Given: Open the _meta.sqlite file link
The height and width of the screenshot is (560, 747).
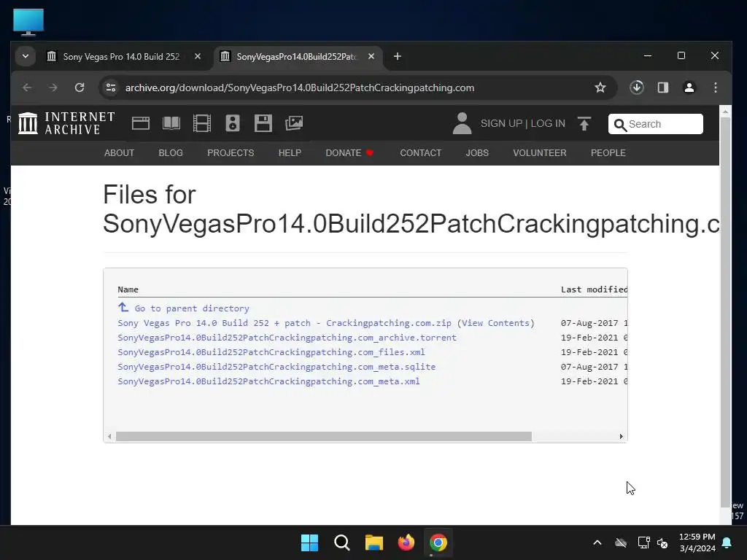Looking at the screenshot, I should click(276, 367).
